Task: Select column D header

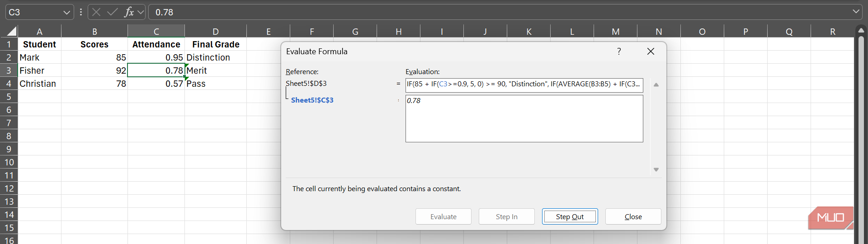Action: [x=216, y=31]
